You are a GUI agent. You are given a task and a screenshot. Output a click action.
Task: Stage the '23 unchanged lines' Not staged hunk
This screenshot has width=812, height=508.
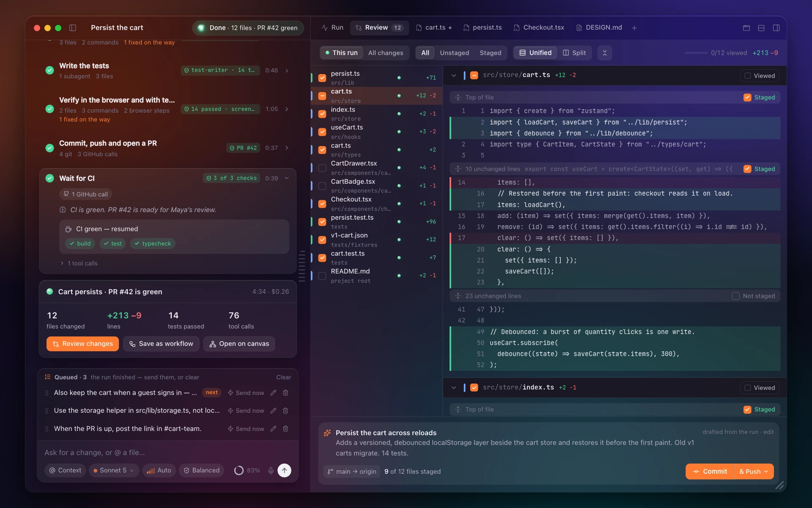(x=736, y=296)
